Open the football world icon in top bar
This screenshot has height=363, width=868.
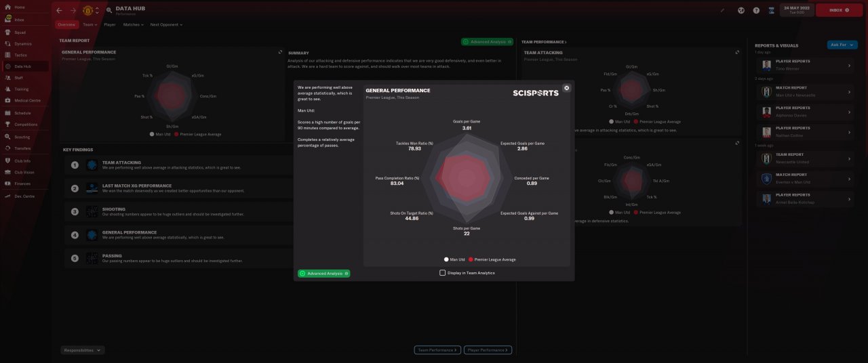(x=741, y=10)
